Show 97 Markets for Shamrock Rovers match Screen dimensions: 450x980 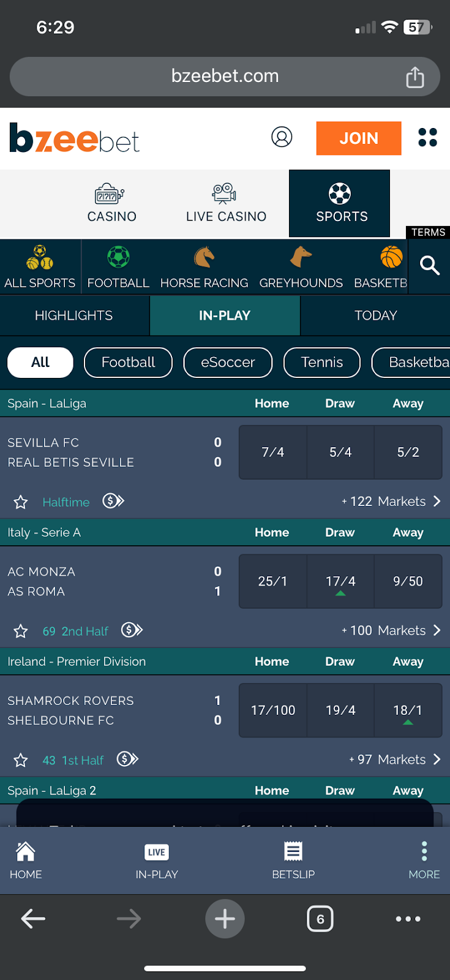point(394,759)
